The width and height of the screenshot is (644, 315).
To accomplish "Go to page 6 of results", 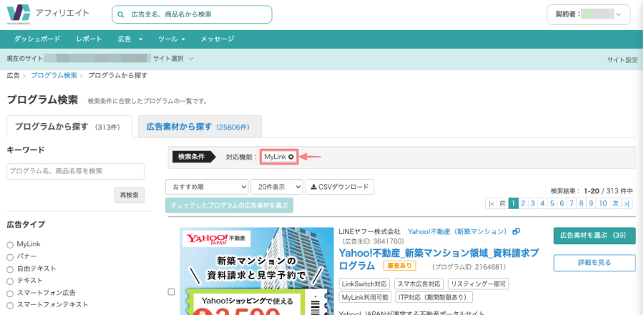I will pos(562,203).
